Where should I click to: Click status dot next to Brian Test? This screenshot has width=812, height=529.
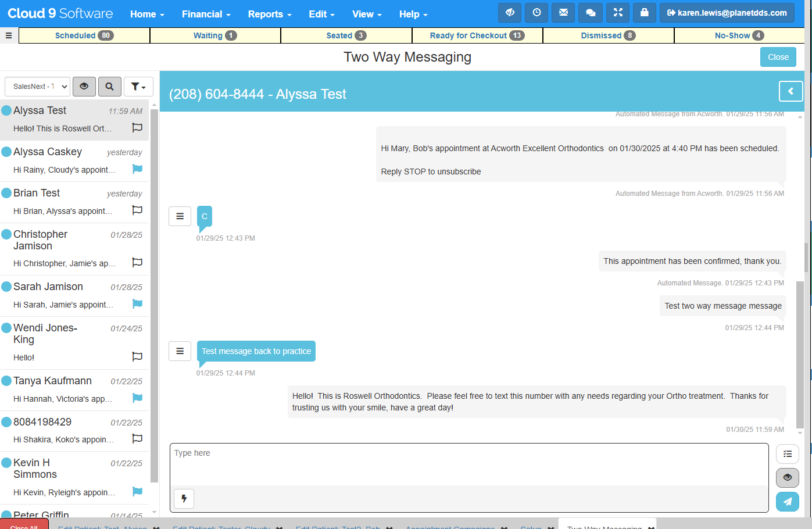click(x=7, y=193)
